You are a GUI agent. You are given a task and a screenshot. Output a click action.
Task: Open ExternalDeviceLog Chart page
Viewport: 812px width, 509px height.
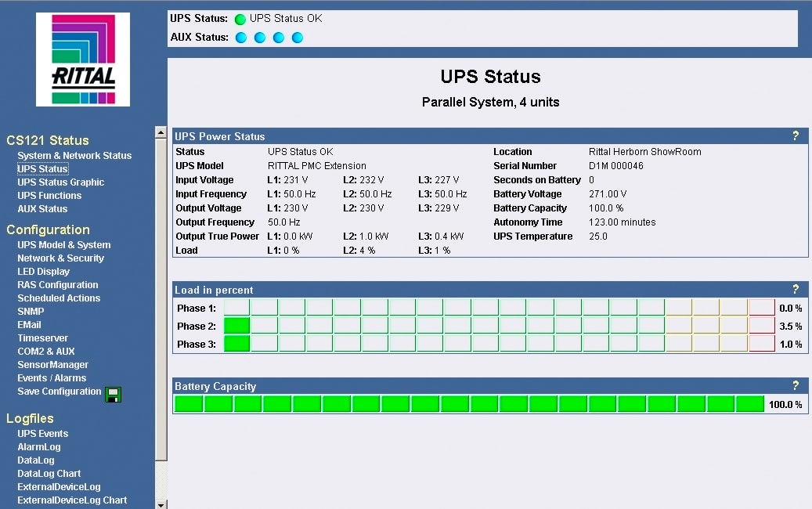(x=72, y=500)
